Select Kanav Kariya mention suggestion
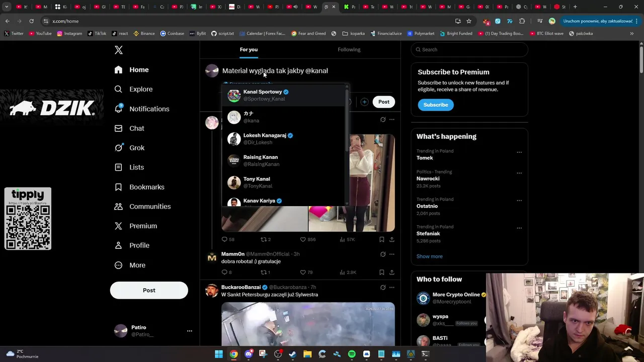Screen dimensions: 644x362 click(284, 201)
